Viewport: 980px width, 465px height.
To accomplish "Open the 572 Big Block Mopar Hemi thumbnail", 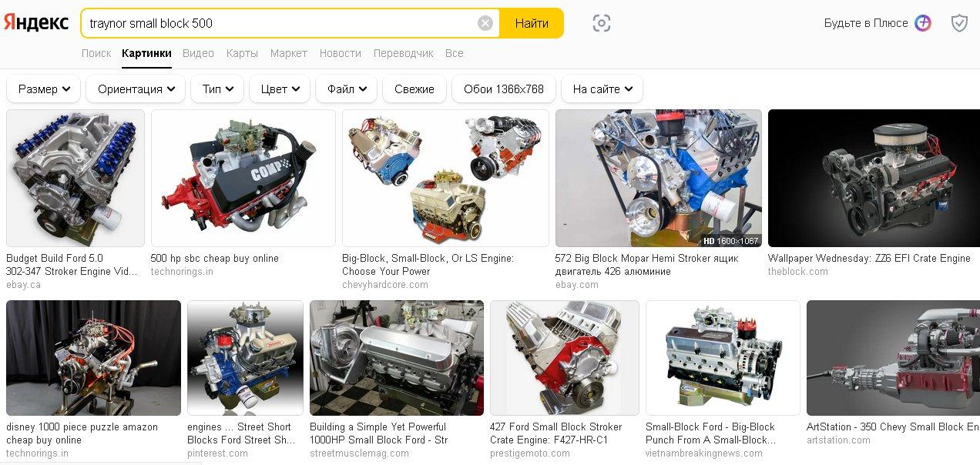I will coord(659,178).
